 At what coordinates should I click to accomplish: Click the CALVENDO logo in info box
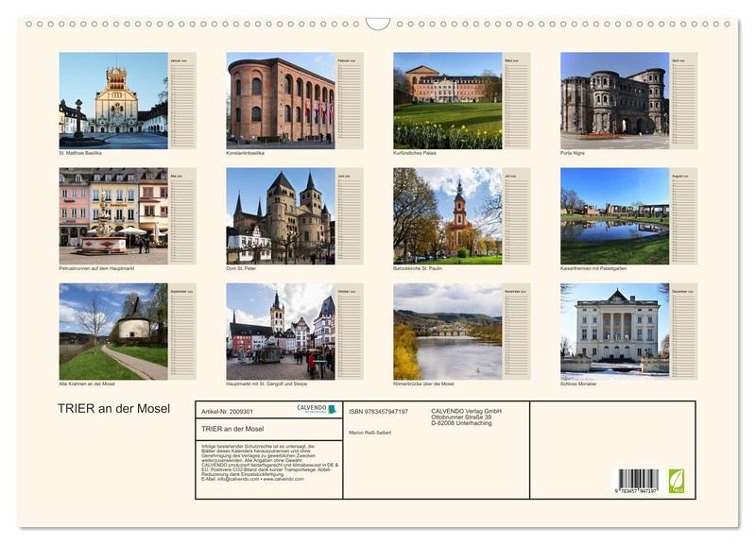[317, 409]
